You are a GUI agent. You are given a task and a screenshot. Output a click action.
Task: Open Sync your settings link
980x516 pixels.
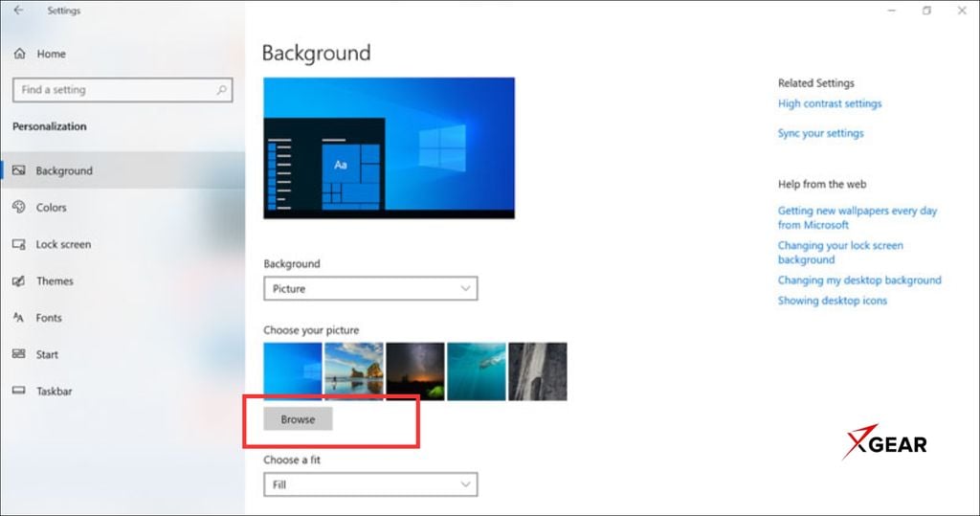tap(820, 133)
